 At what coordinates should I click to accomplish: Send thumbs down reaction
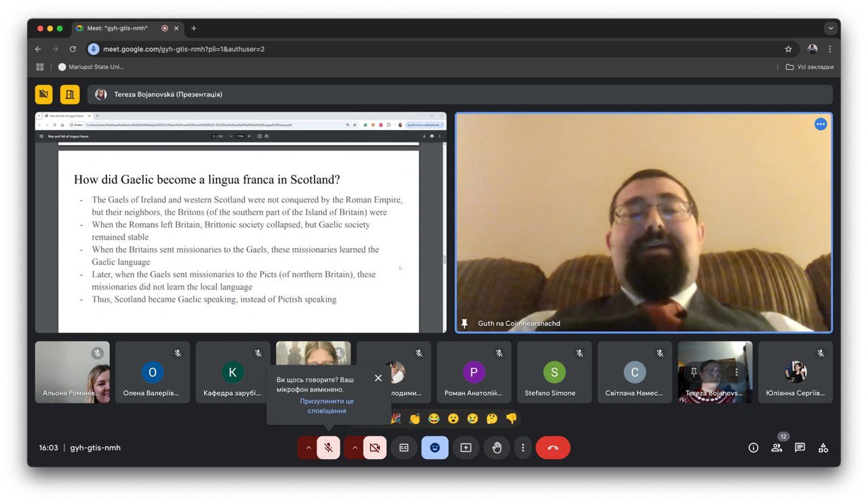[x=511, y=419]
